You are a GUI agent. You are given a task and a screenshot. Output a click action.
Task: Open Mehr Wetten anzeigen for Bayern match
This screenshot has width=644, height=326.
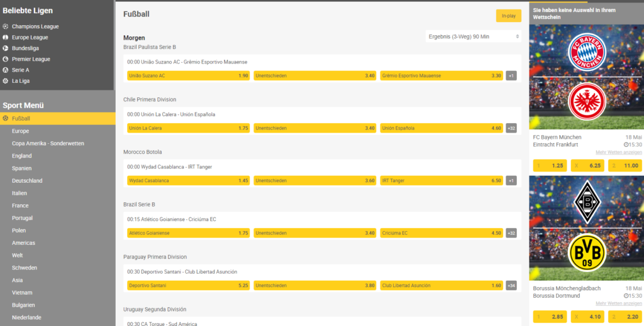619,152
